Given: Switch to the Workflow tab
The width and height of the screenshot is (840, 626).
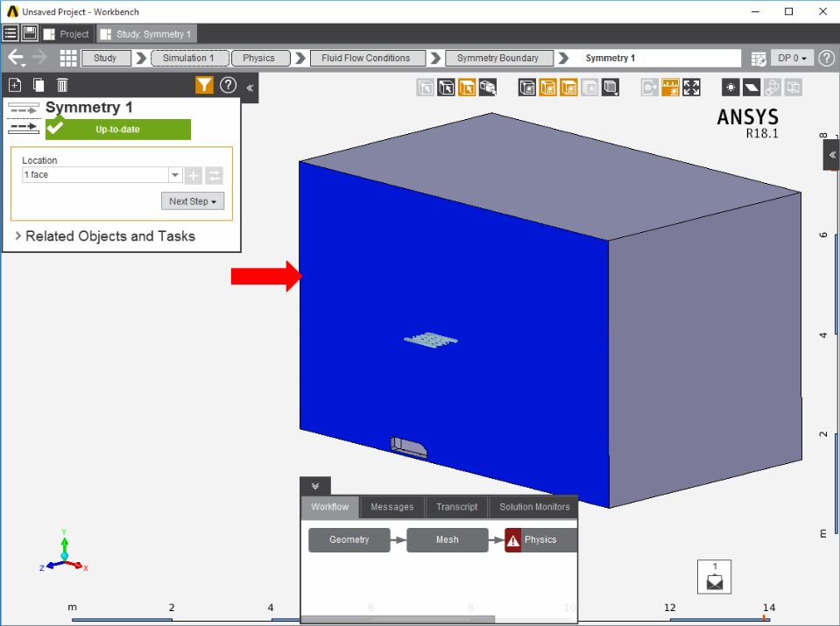Looking at the screenshot, I should coord(330,507).
